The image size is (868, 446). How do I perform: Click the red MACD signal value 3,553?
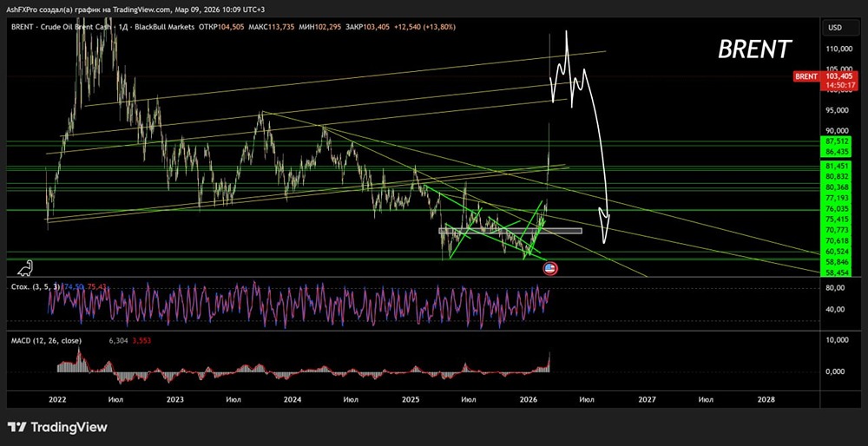coord(141,341)
